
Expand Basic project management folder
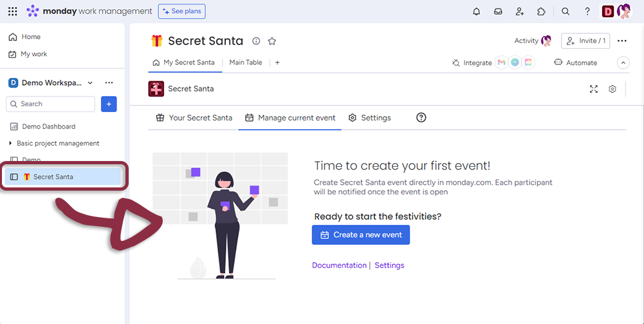(10, 143)
